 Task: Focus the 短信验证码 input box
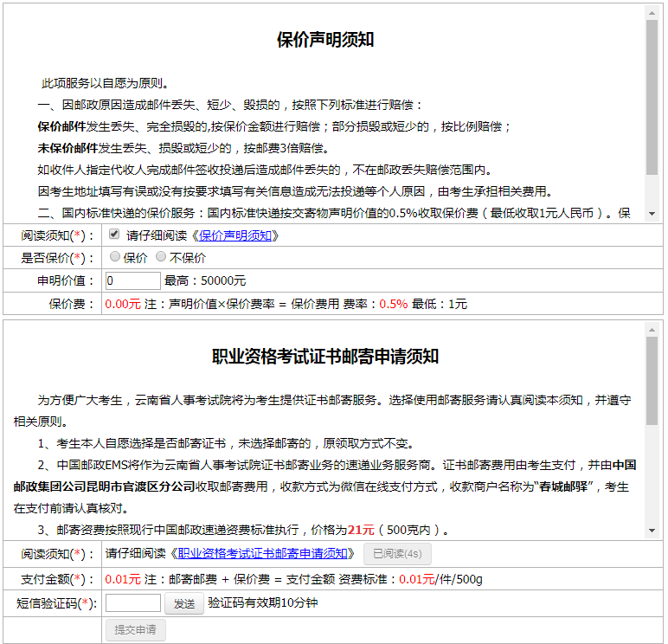(132, 602)
